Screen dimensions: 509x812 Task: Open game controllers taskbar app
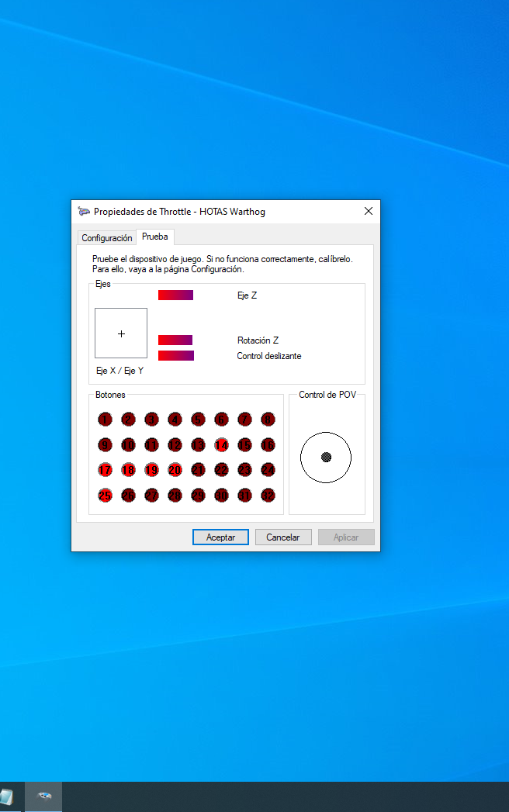(x=44, y=796)
